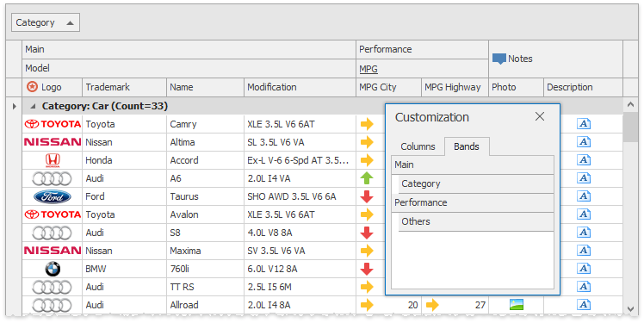Select the MPG Highway value 27 cell
The image size is (644, 323).
coord(455,305)
